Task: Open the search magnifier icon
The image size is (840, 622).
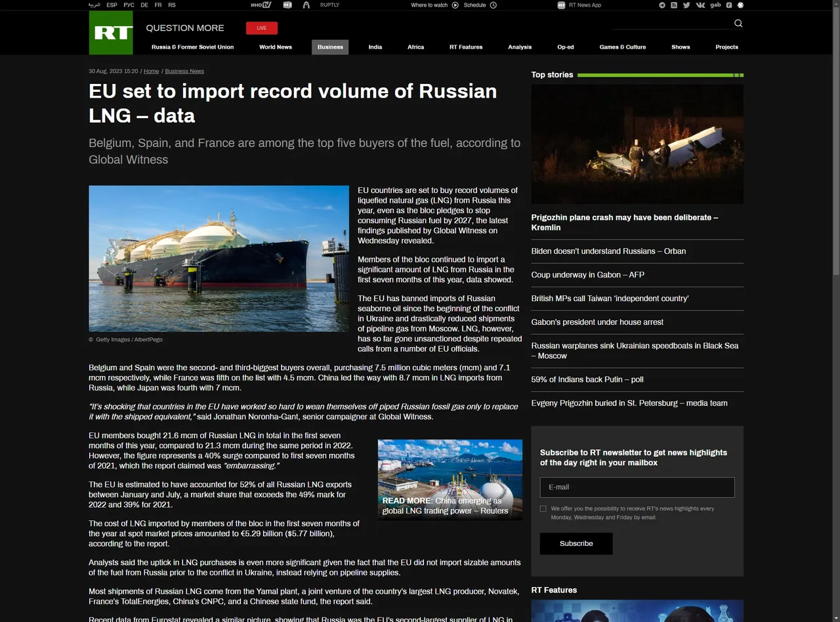Action: (x=738, y=24)
